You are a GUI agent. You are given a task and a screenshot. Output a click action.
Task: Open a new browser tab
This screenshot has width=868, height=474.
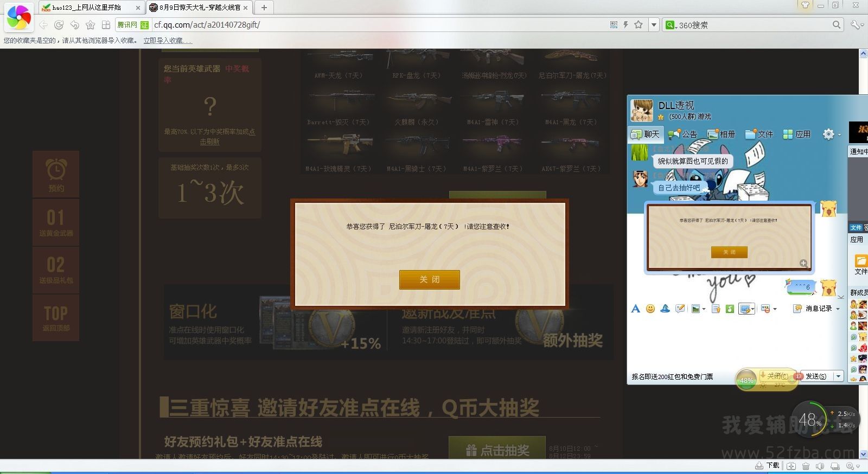click(264, 8)
